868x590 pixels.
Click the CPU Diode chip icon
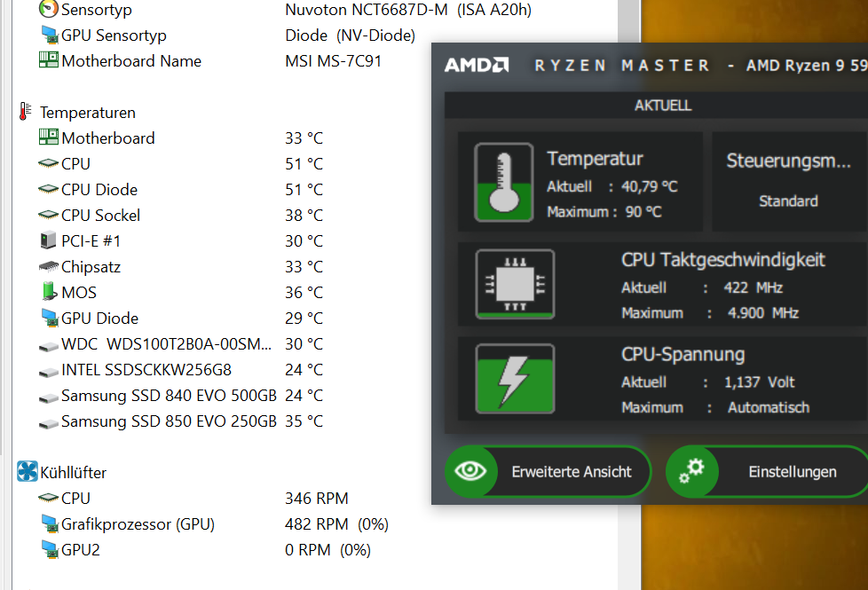click(49, 189)
